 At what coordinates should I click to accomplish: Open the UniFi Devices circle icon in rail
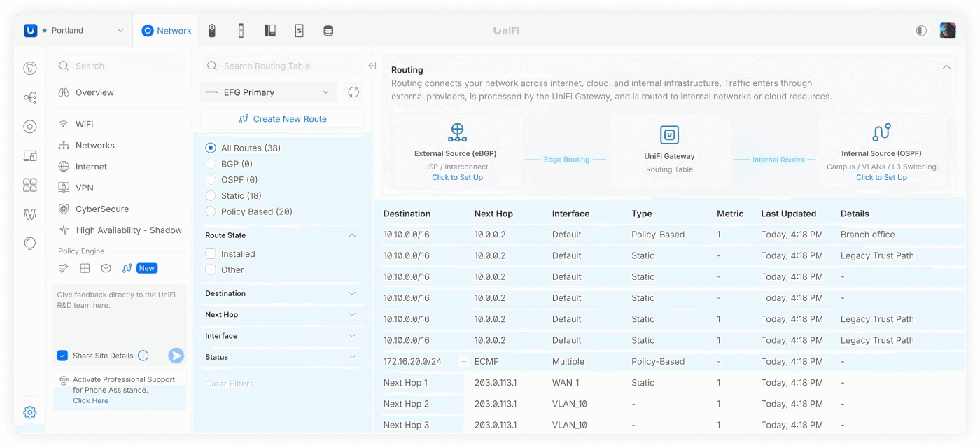coord(30,127)
